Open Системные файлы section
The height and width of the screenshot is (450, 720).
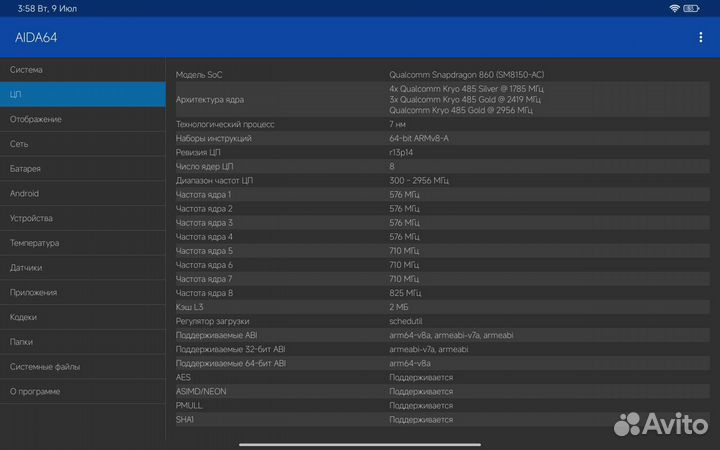(82, 367)
